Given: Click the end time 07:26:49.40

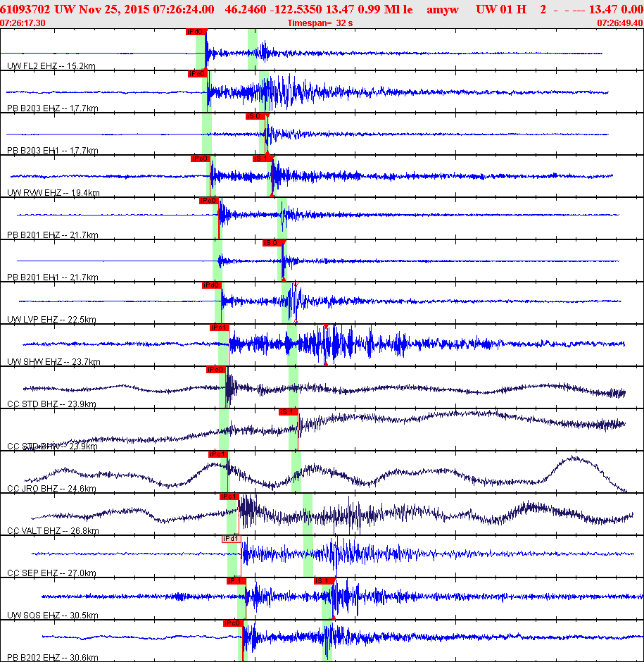Looking at the screenshot, I should tap(620, 23).
